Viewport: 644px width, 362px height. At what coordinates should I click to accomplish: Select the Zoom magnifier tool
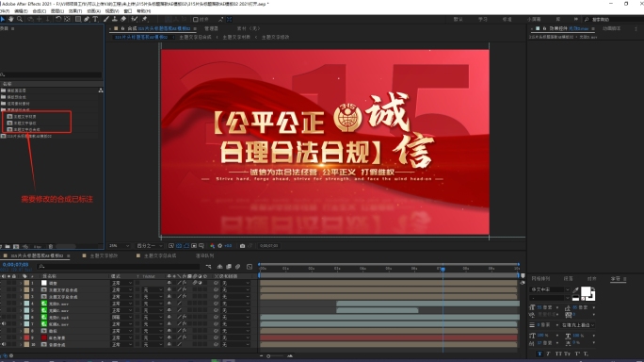point(20,20)
